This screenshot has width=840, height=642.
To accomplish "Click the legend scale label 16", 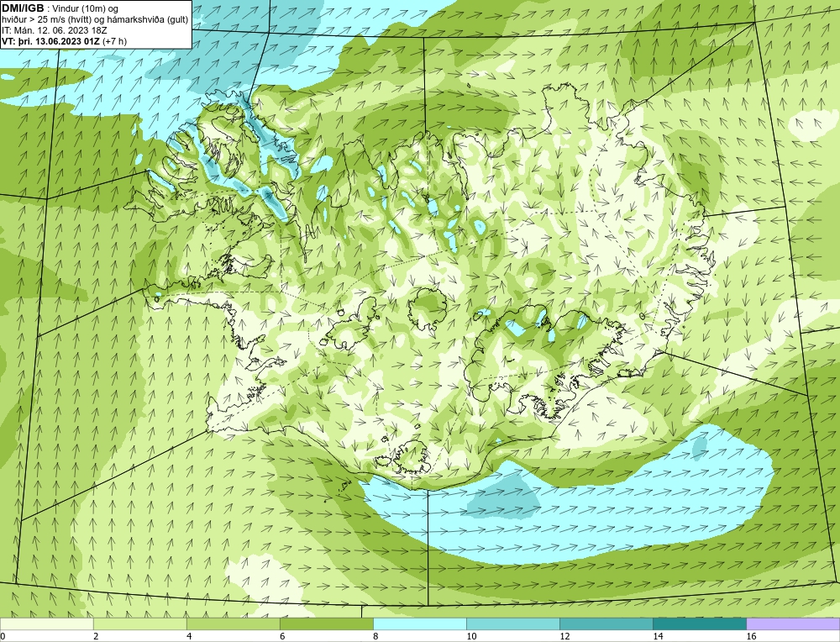I will click(751, 636).
